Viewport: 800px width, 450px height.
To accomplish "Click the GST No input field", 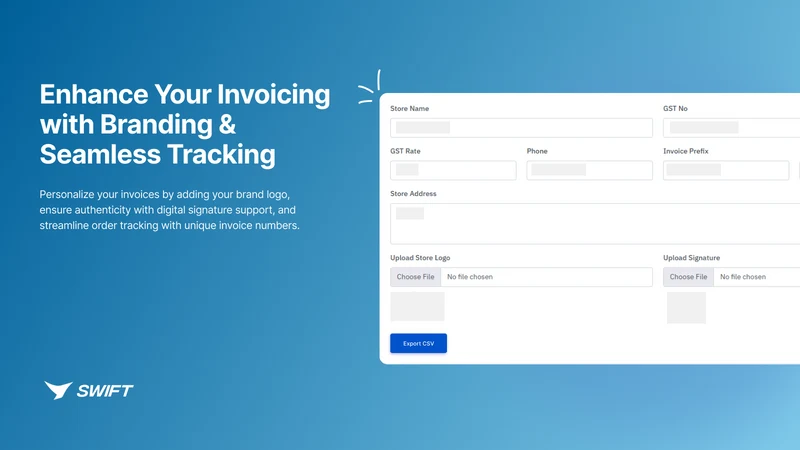I will [731, 128].
